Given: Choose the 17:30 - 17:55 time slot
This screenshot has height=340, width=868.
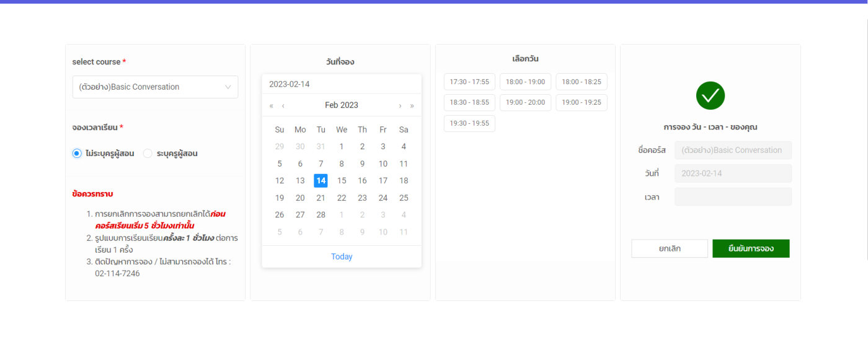Looking at the screenshot, I should point(469,82).
